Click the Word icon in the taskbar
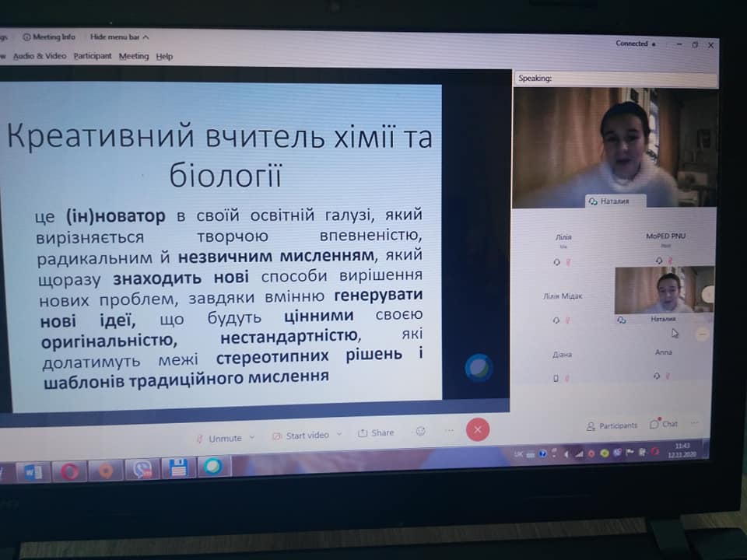This screenshot has width=747, height=560. (x=33, y=471)
